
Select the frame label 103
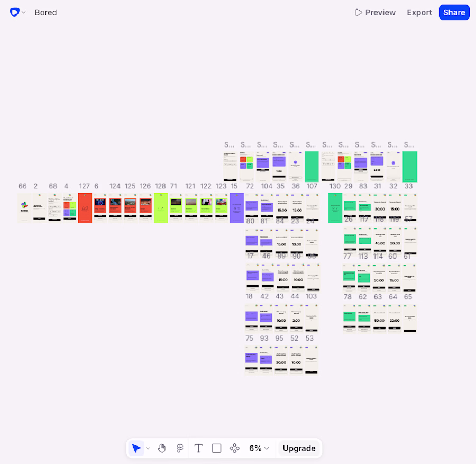coord(311,296)
